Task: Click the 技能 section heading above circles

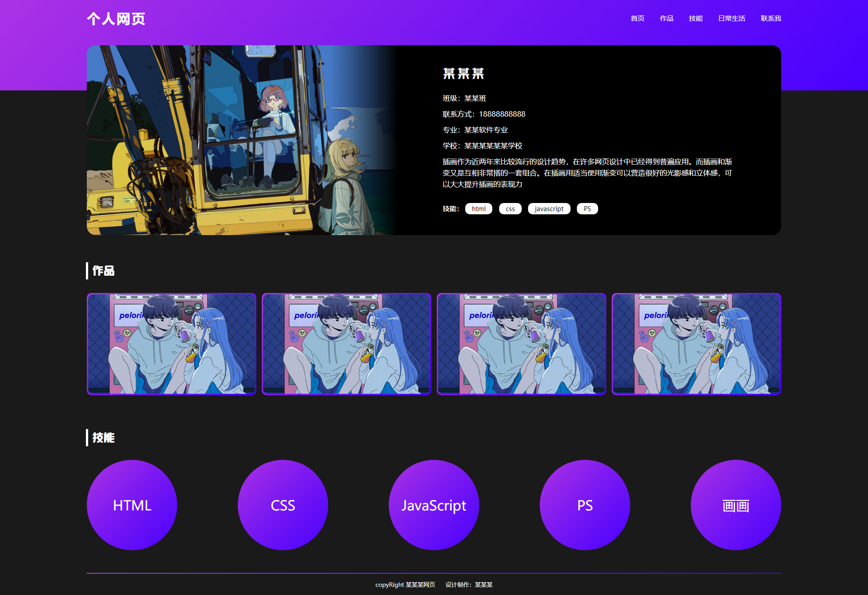Action: [104, 438]
